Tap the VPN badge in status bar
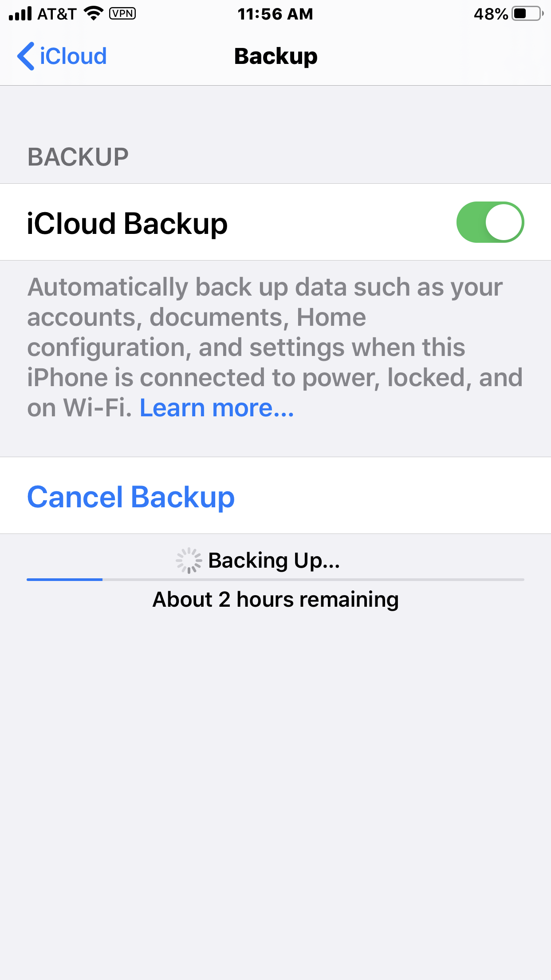Viewport: 551px width, 980px height. point(122,14)
